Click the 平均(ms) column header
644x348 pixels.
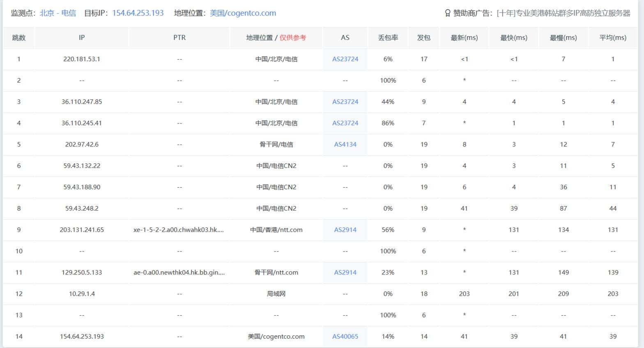[x=613, y=38]
